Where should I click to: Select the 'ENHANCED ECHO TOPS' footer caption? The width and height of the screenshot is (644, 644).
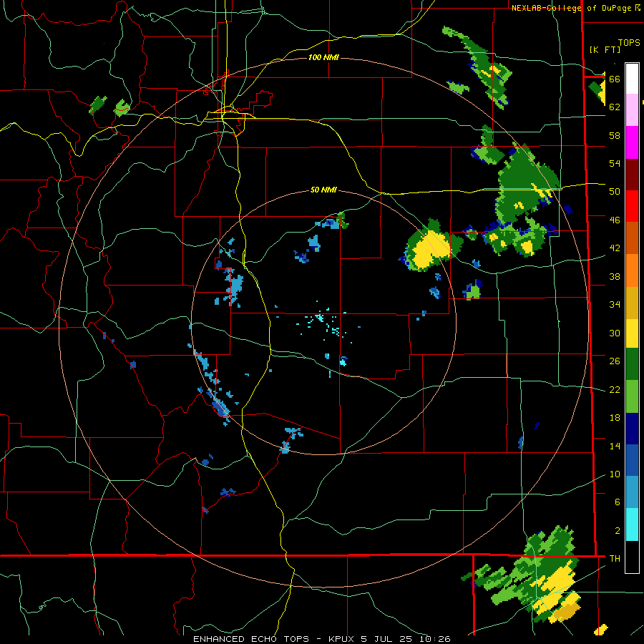click(x=250, y=639)
